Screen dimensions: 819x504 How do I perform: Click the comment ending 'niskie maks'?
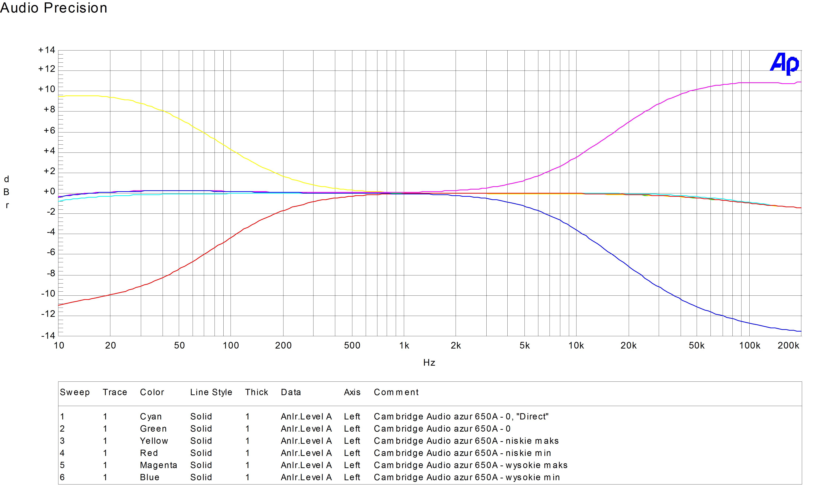[x=466, y=441]
